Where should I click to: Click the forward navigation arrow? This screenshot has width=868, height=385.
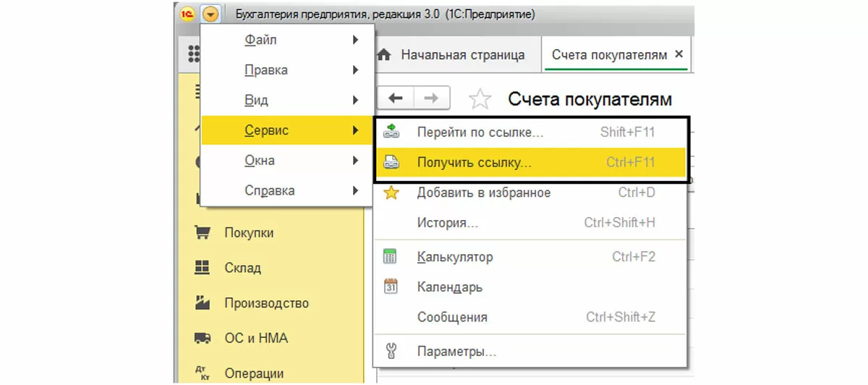pos(431,98)
